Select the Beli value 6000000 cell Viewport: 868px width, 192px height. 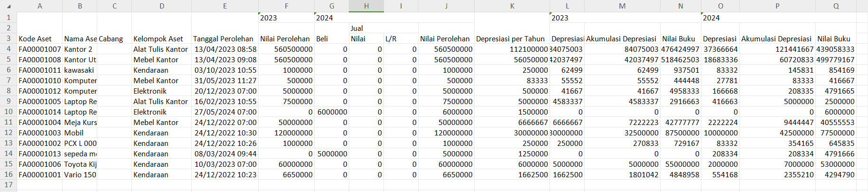[x=331, y=112]
